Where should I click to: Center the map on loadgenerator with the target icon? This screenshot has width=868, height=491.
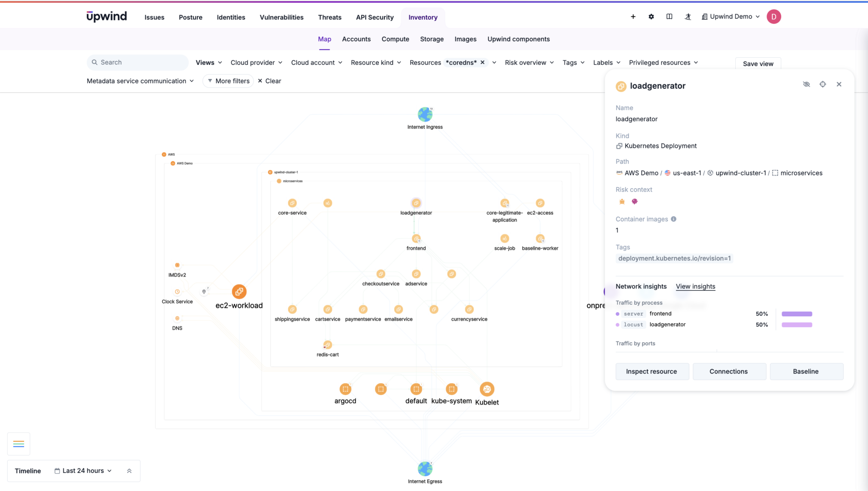click(822, 84)
